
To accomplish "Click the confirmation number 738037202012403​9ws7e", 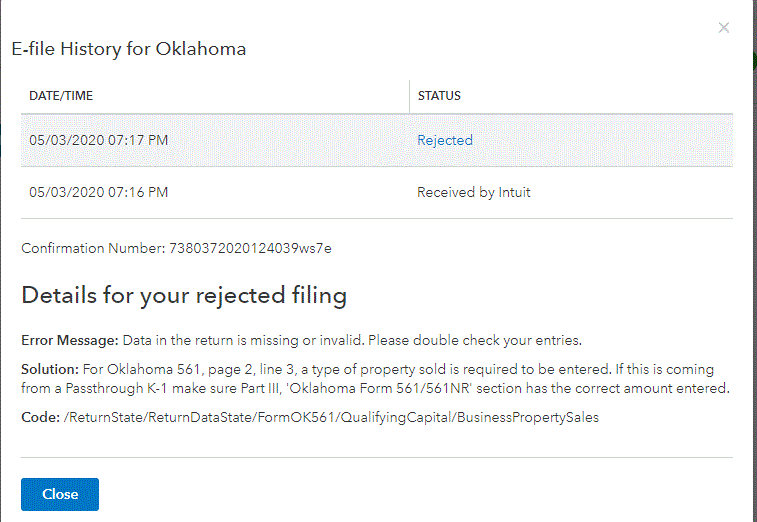I will [x=250, y=248].
